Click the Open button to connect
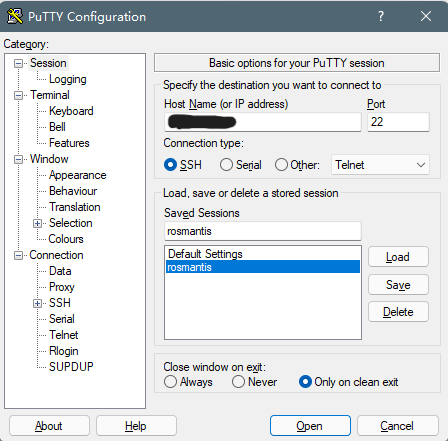The height and width of the screenshot is (441, 448). (x=310, y=426)
